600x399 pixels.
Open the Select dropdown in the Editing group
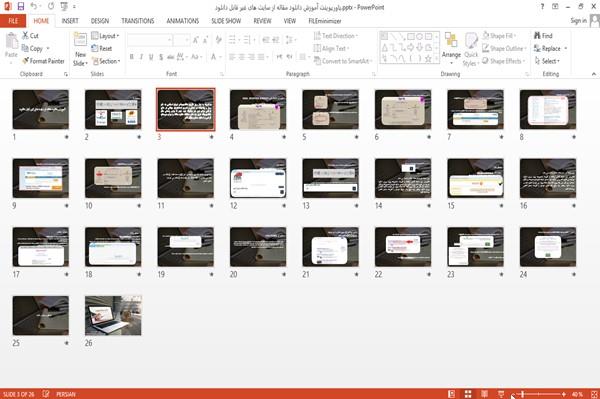pyautogui.click(x=547, y=61)
